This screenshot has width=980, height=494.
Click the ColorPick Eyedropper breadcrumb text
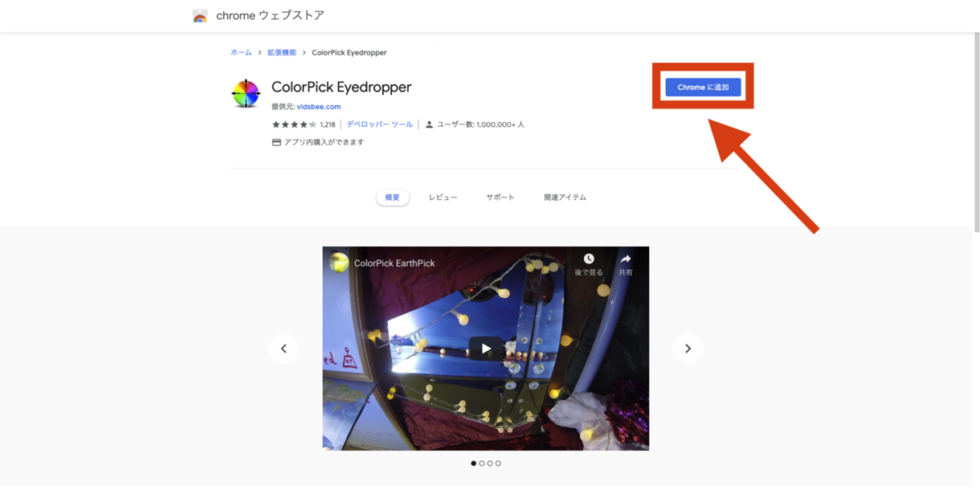coord(350,52)
